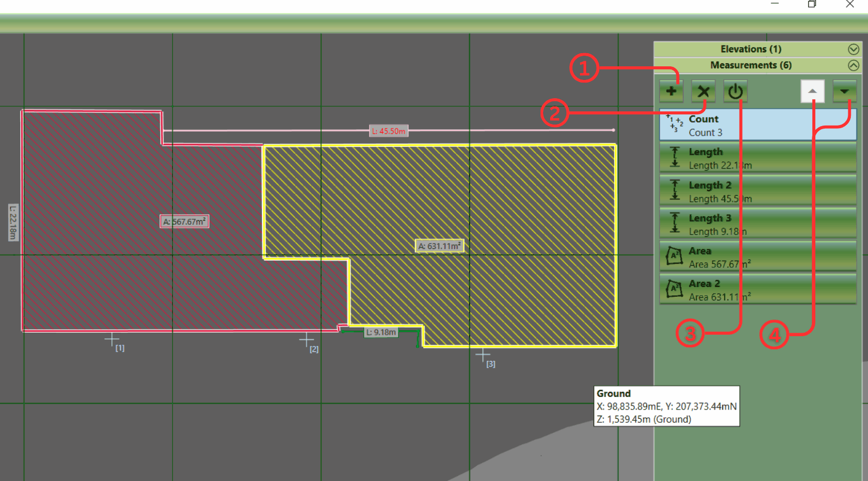Toggle measurement visibility with power button

[x=735, y=92]
